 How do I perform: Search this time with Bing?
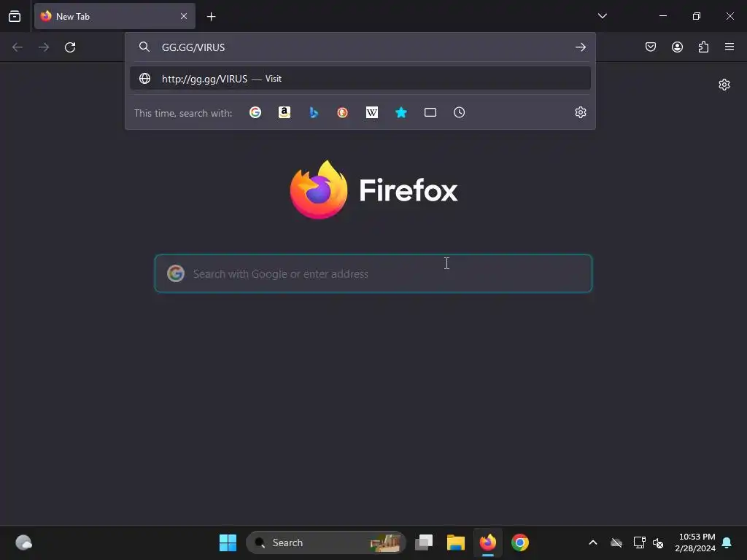[314, 112]
